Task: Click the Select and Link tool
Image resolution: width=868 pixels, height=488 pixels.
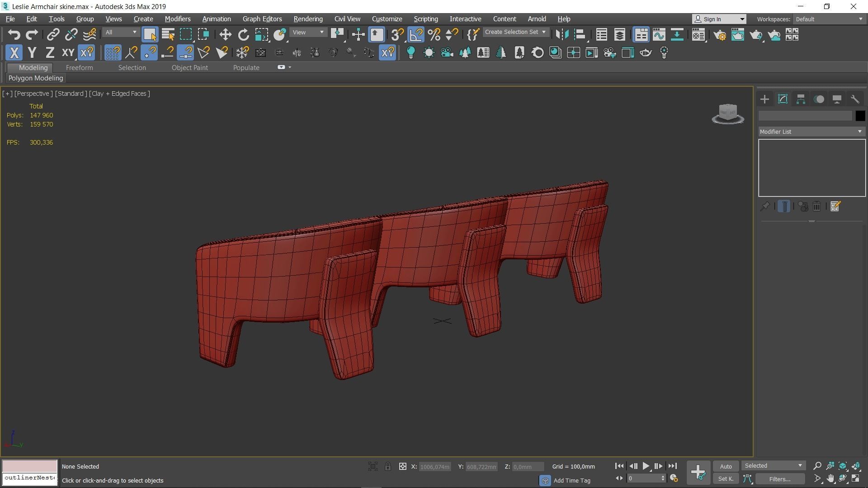Action: point(53,35)
